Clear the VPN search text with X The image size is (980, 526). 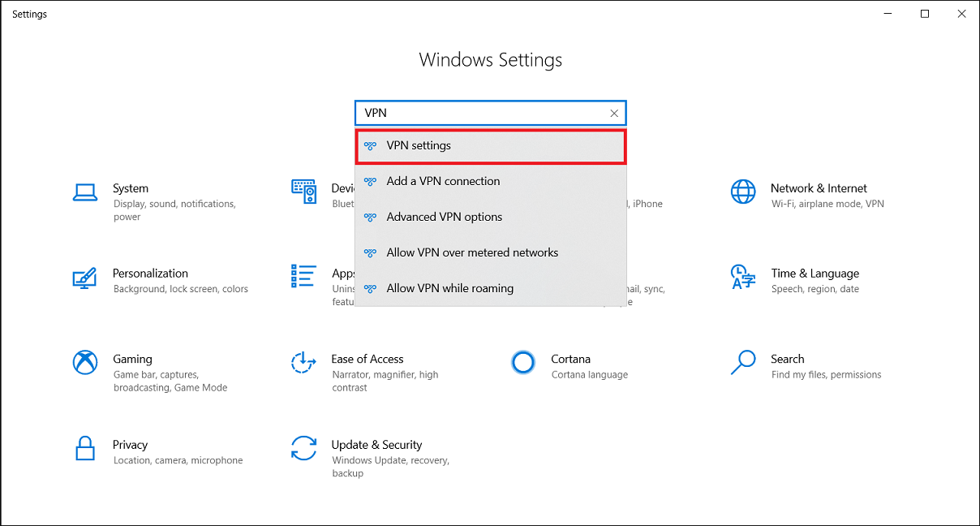(614, 114)
